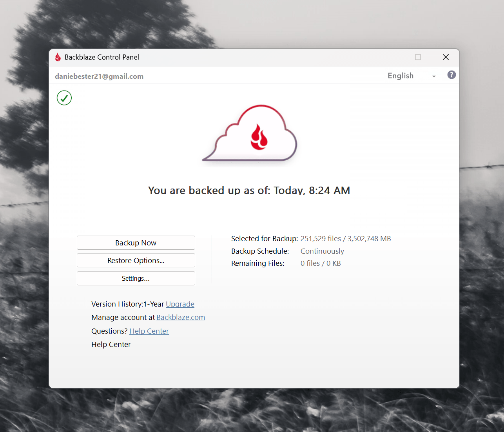Click the Backup Now button

click(136, 243)
